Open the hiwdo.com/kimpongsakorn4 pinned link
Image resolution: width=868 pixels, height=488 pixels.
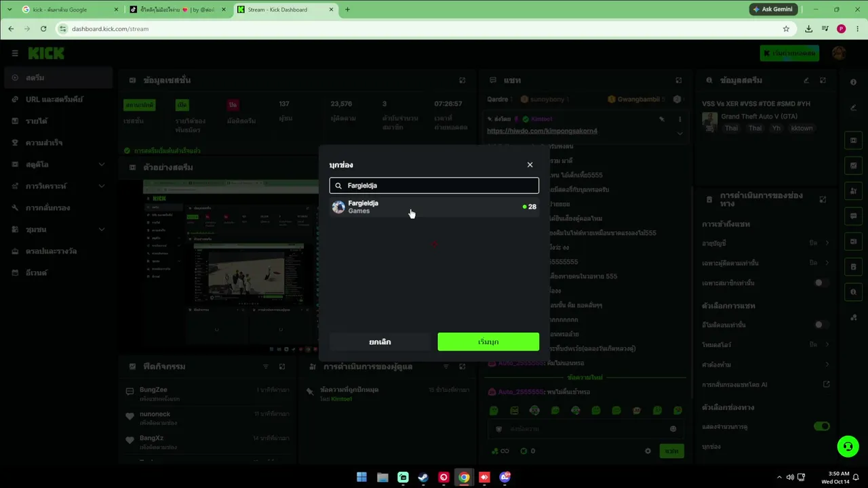click(x=542, y=131)
